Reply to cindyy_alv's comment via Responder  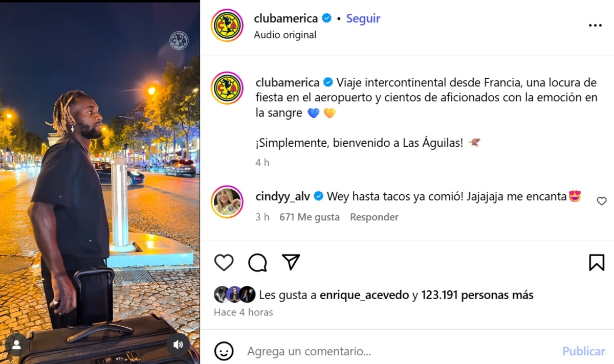[374, 217]
